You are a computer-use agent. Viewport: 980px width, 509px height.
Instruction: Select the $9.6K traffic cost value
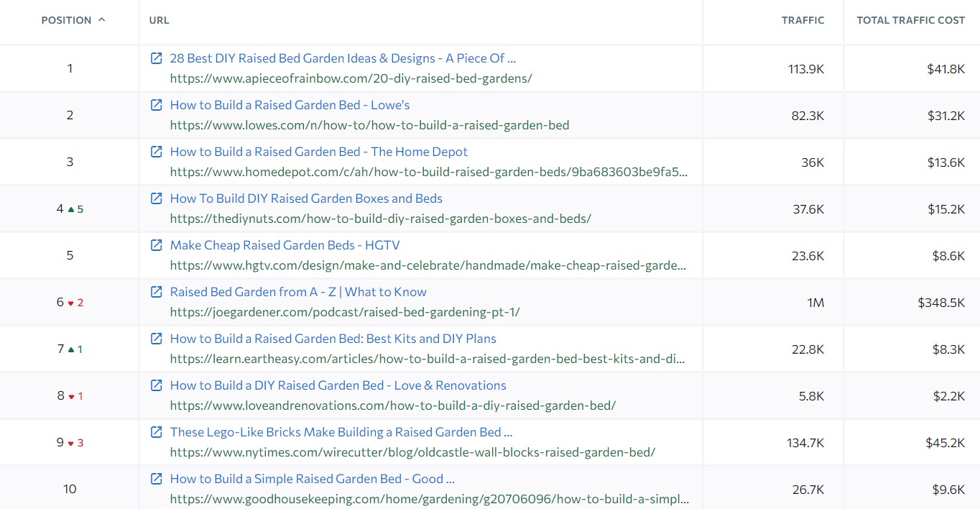(x=948, y=490)
